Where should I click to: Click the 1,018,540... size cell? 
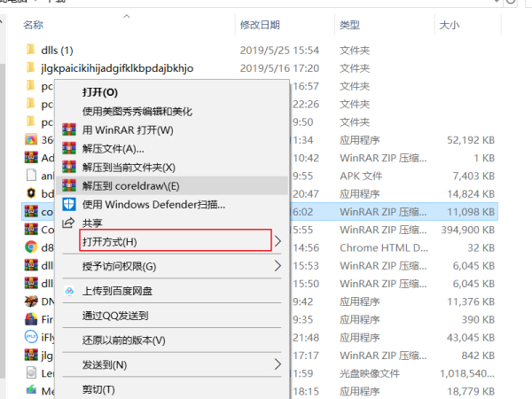[x=467, y=373]
